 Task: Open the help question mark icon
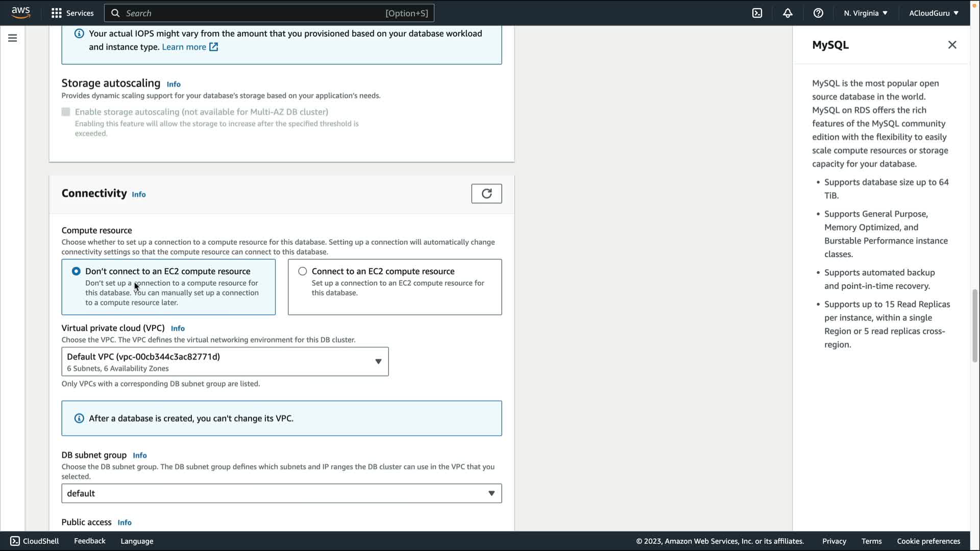click(x=818, y=13)
